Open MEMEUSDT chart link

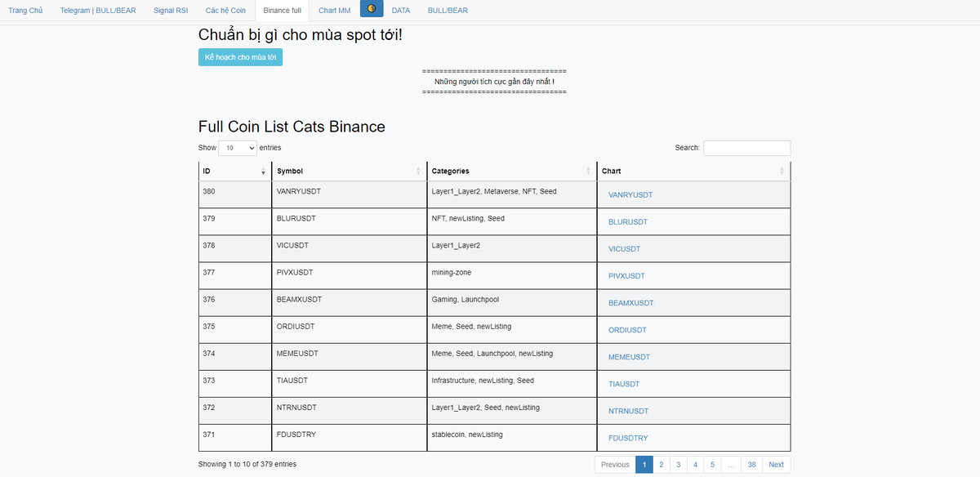(x=630, y=357)
